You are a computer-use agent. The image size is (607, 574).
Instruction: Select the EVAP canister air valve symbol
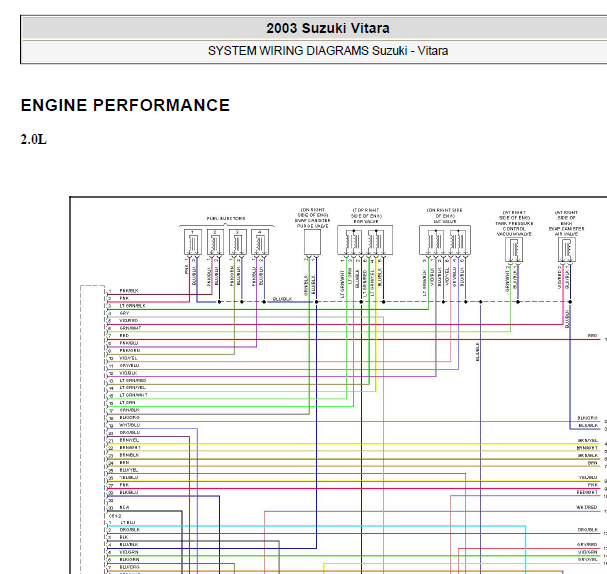pos(567,250)
